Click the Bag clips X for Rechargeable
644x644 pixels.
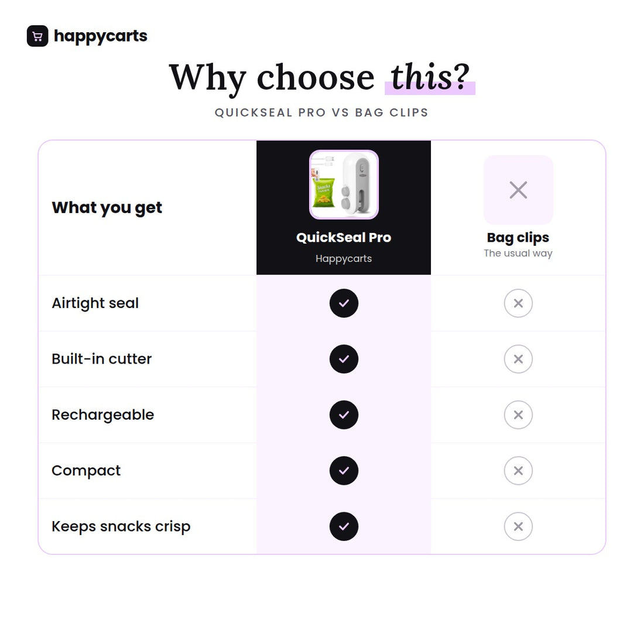(x=518, y=415)
